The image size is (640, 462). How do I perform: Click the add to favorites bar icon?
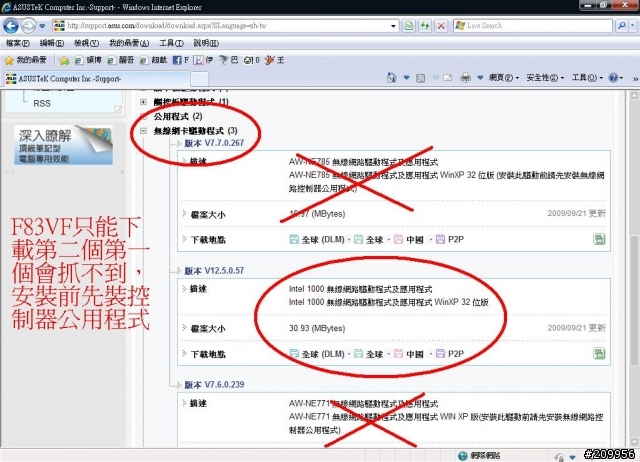(64, 60)
